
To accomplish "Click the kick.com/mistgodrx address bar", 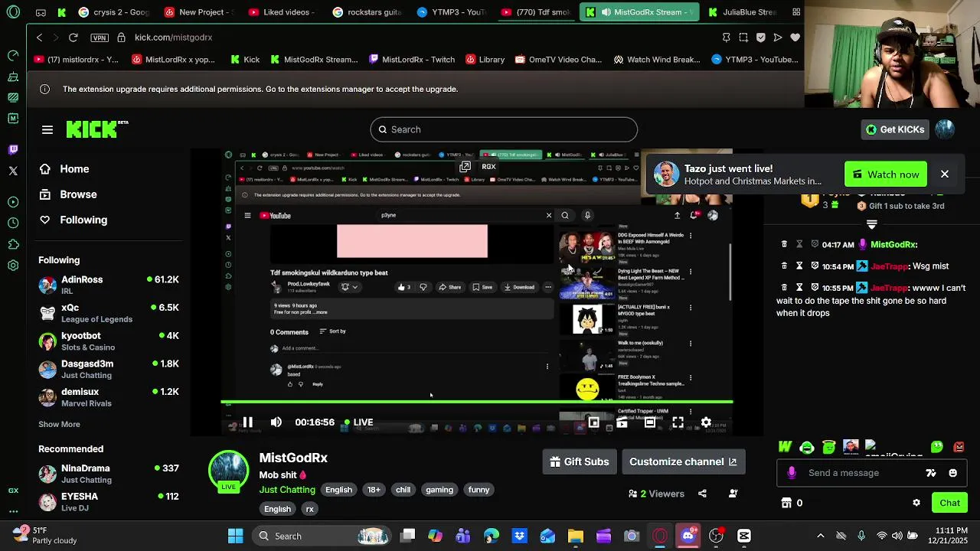I will tap(174, 37).
